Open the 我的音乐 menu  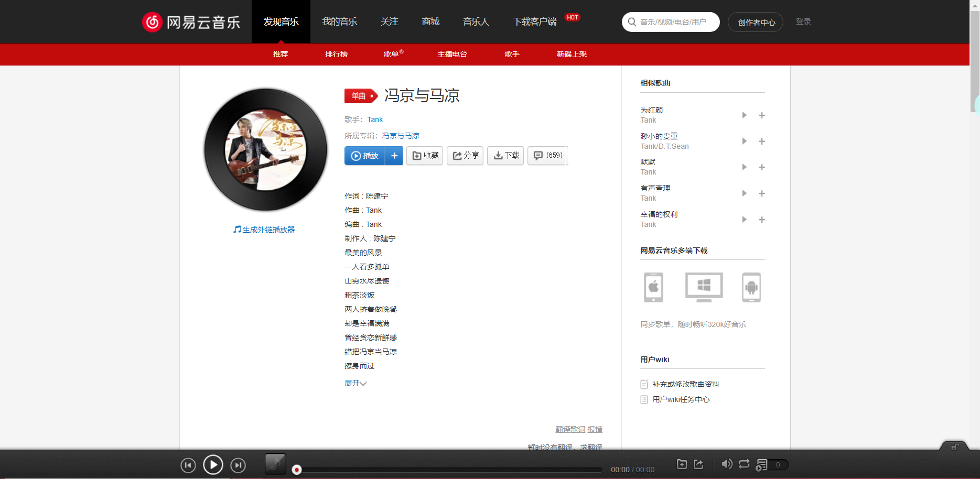339,21
